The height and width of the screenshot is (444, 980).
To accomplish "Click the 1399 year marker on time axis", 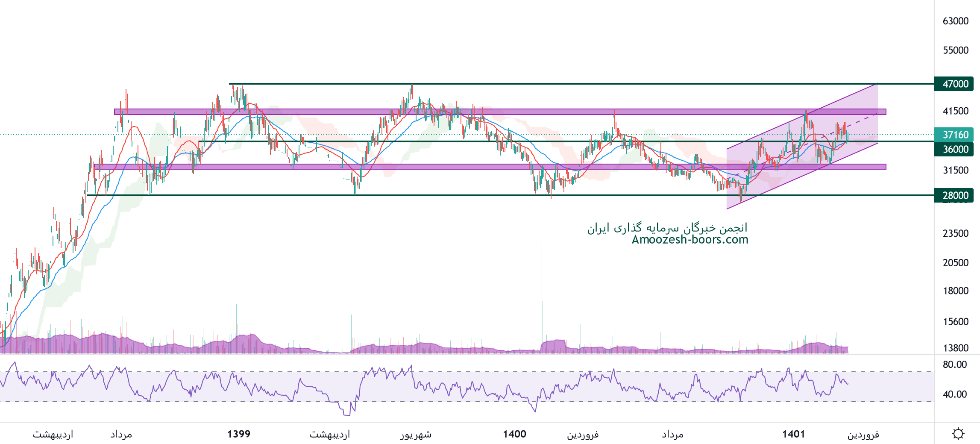I will (x=239, y=434).
